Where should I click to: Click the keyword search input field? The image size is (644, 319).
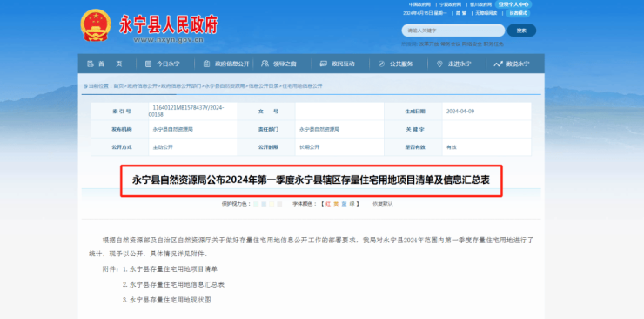453,31
